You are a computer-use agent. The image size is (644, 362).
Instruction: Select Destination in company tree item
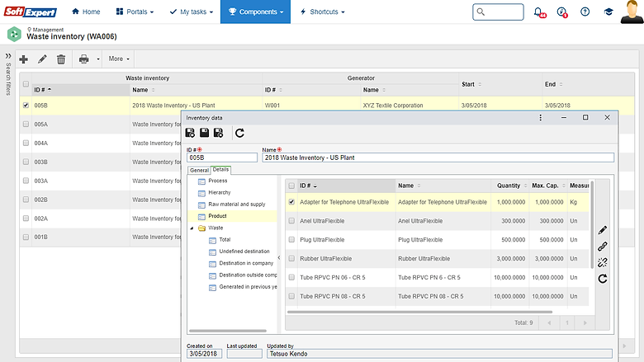(246, 263)
